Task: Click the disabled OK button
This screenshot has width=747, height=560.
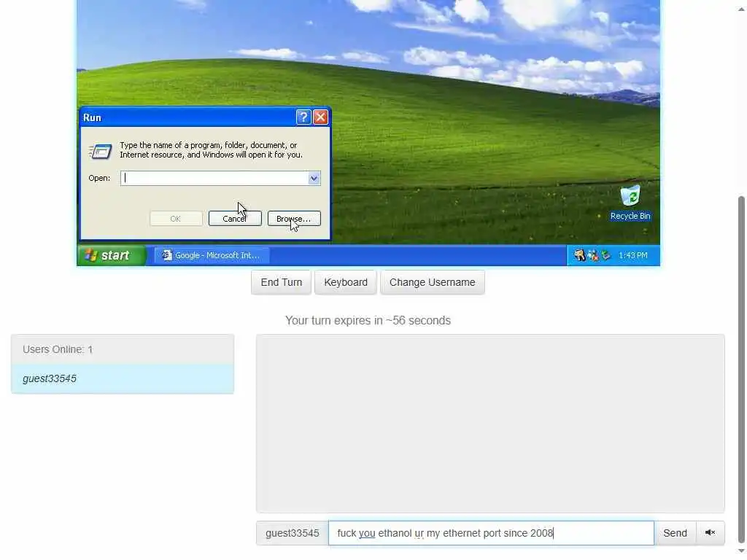Action: [x=176, y=219]
